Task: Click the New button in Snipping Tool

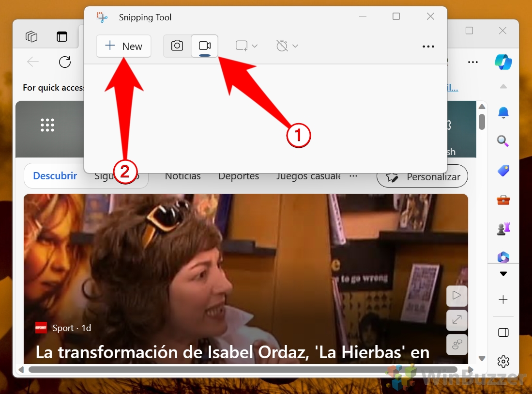Action: point(123,46)
